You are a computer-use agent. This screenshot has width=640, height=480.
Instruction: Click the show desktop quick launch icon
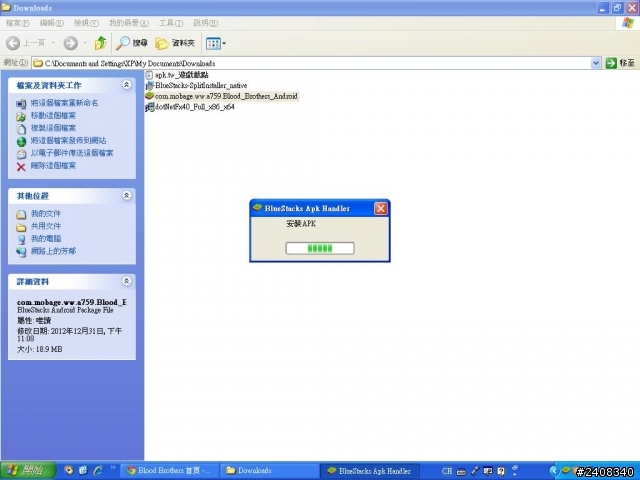coord(83,471)
